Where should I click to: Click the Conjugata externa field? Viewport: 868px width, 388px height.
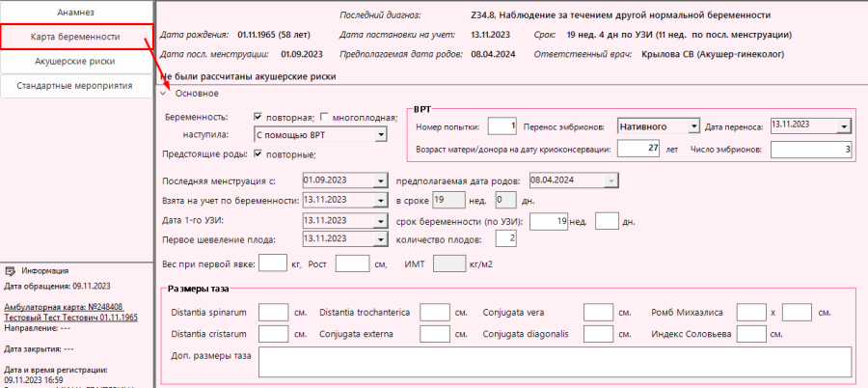[x=435, y=334]
